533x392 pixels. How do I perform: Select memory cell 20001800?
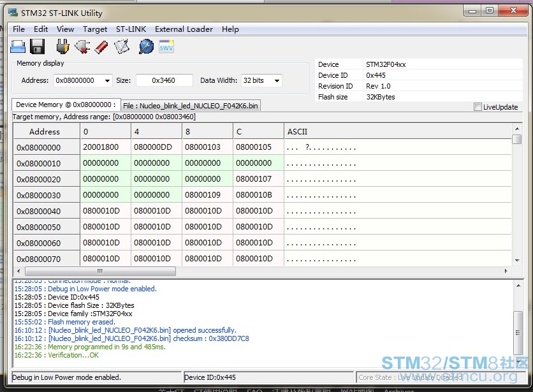coord(105,147)
